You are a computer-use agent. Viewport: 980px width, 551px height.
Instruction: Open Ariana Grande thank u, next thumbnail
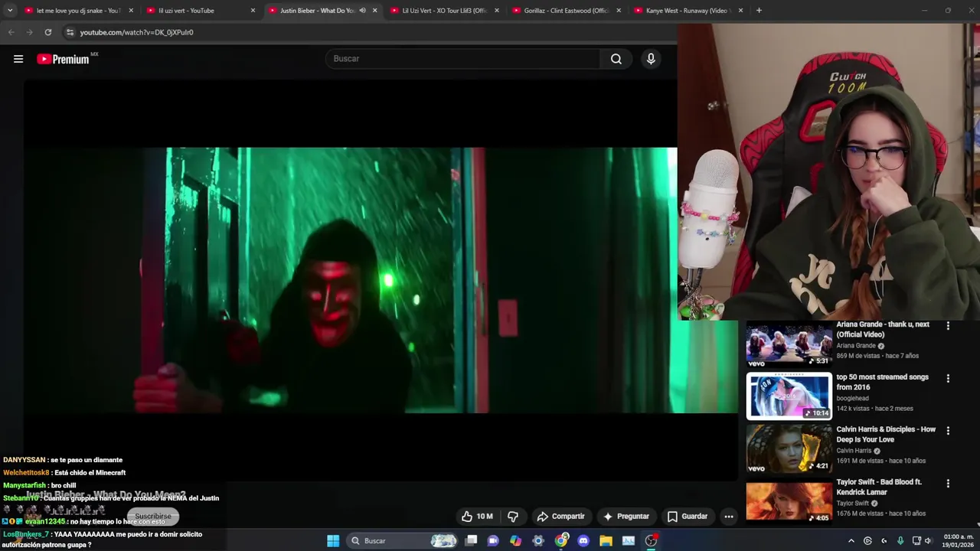pos(789,344)
